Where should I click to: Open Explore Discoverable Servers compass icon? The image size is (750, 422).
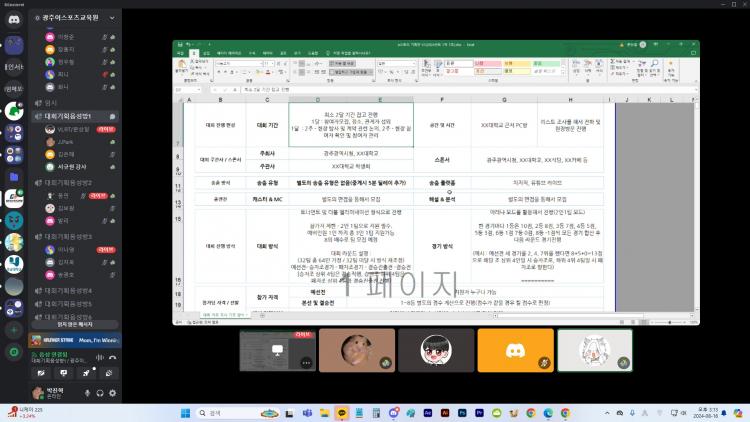coord(14,352)
